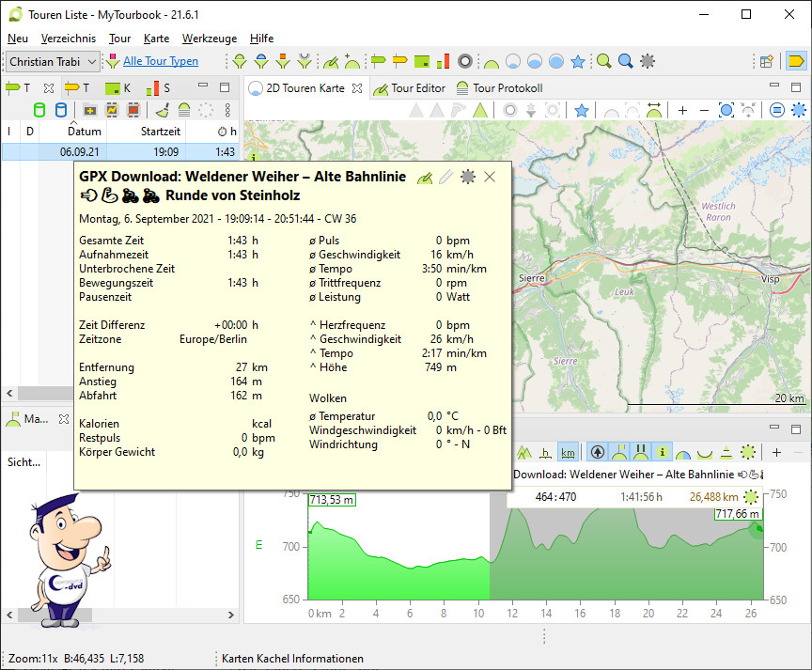Close the GPX Download tour tooltip
Image resolution: width=812 pixels, height=670 pixels.
490,177
